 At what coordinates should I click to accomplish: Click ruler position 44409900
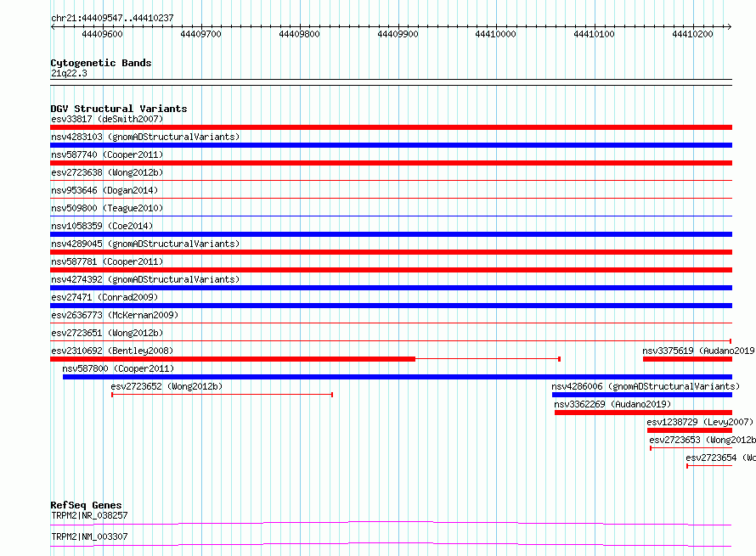pos(398,34)
